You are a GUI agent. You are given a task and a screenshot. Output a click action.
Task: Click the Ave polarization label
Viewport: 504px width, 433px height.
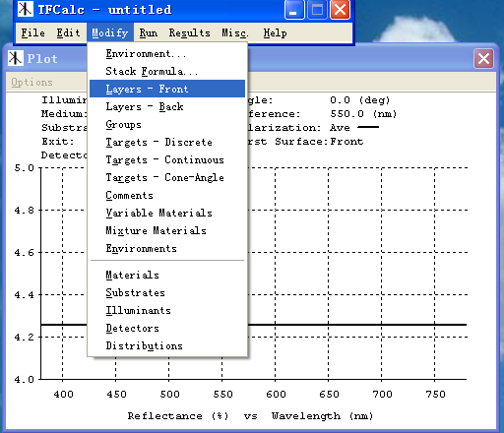point(340,128)
